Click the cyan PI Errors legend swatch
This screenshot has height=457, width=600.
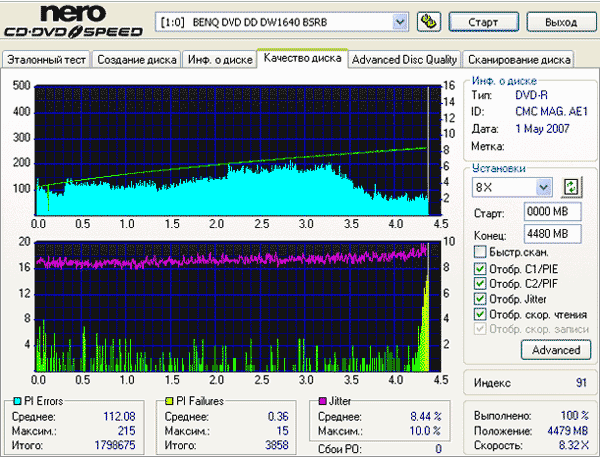point(17,401)
